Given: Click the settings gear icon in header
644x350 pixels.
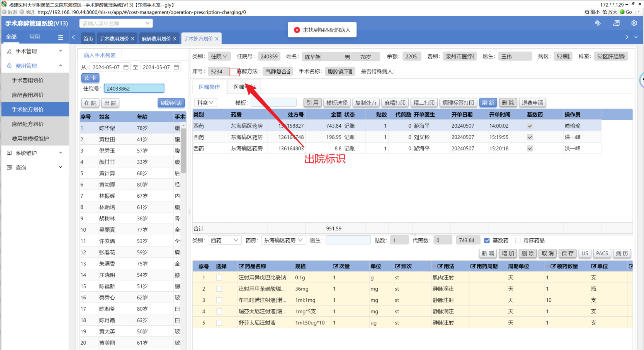Looking at the screenshot, I should click(x=634, y=23).
